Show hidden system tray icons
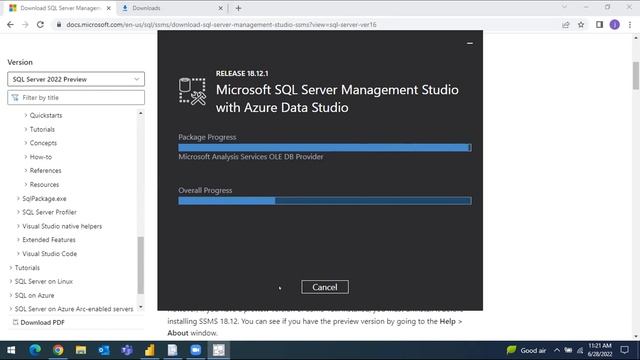 [557, 350]
